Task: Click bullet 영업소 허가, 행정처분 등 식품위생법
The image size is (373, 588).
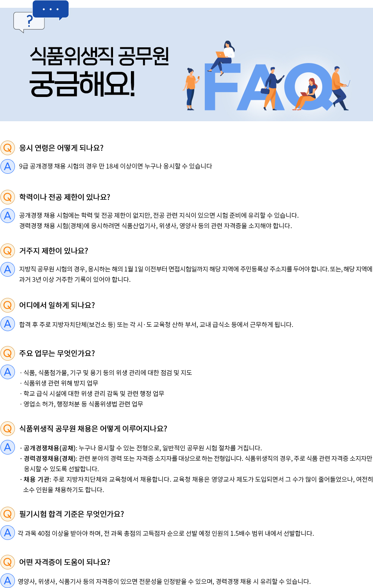Action: pyautogui.click(x=81, y=404)
